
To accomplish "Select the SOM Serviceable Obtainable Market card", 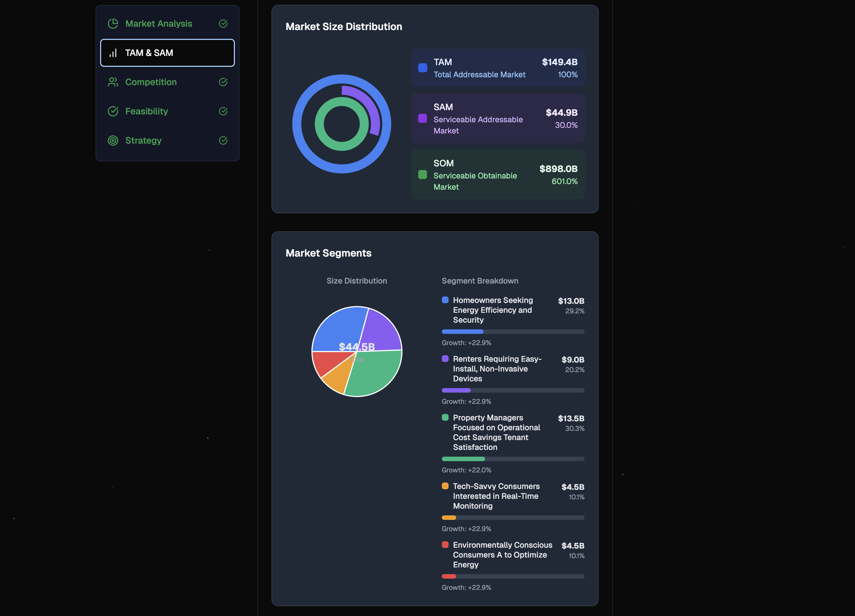I will point(497,175).
